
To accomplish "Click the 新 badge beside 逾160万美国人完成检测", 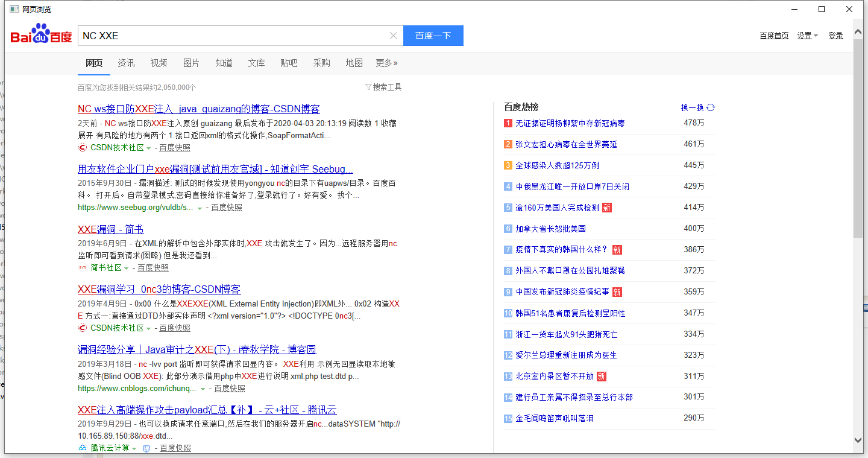I will tap(607, 208).
